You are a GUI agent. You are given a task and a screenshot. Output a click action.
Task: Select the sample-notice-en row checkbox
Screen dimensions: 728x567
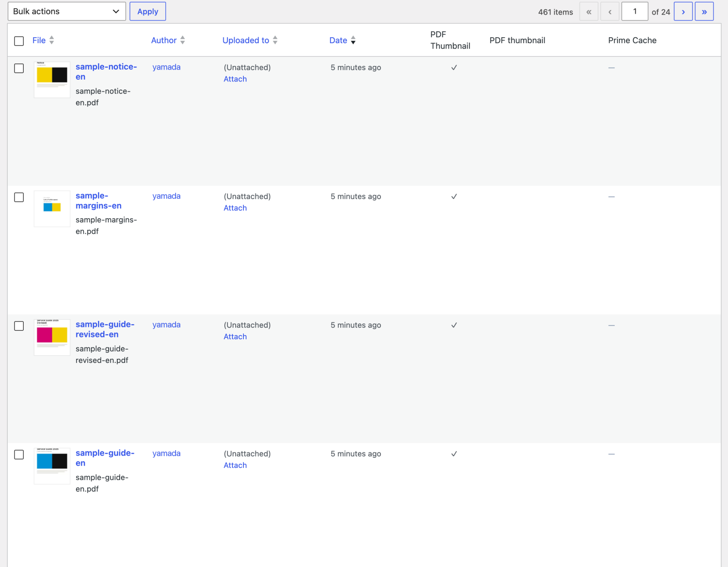[x=19, y=68]
